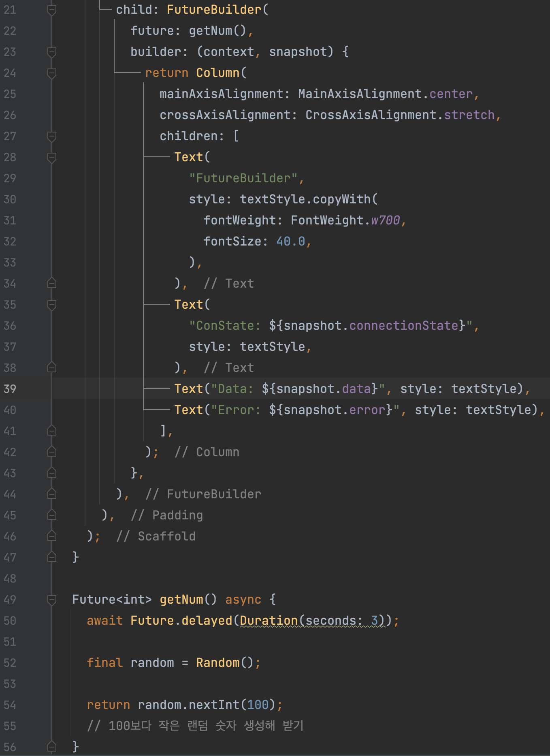Click the // Scaffold closing comment
The height and width of the screenshot is (756, 550).
(x=156, y=536)
